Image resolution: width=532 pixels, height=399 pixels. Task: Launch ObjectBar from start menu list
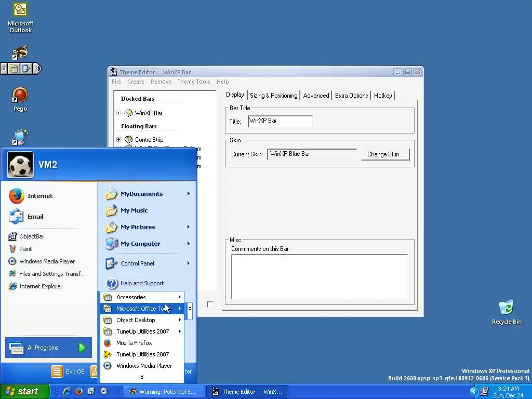click(26, 236)
